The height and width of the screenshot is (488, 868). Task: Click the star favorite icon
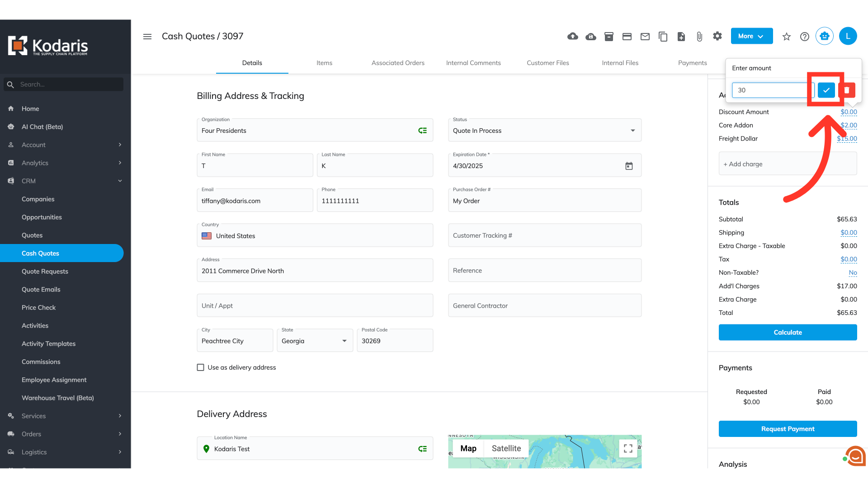(787, 36)
